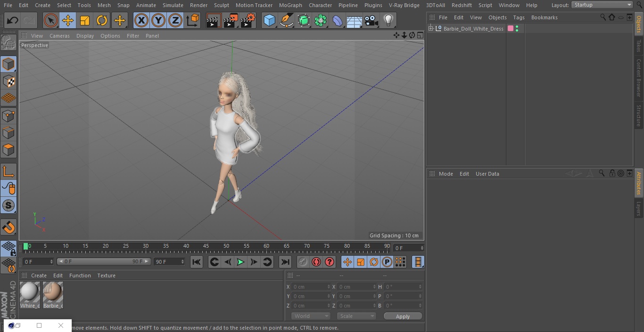The width and height of the screenshot is (644, 332).
Task: Toggle Barbie_Doll_White_Dress visibility dots
Action: click(517, 29)
